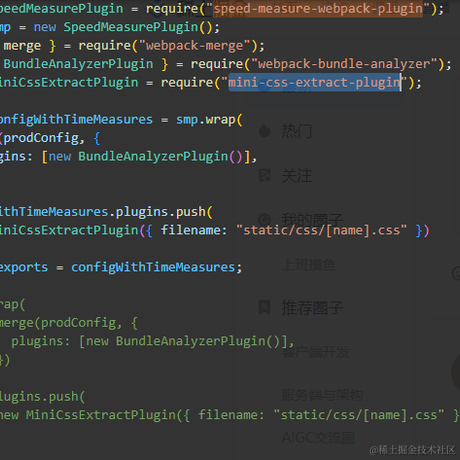Click the smiley face icon at right edge
460x460 pixels.
tap(456, 273)
